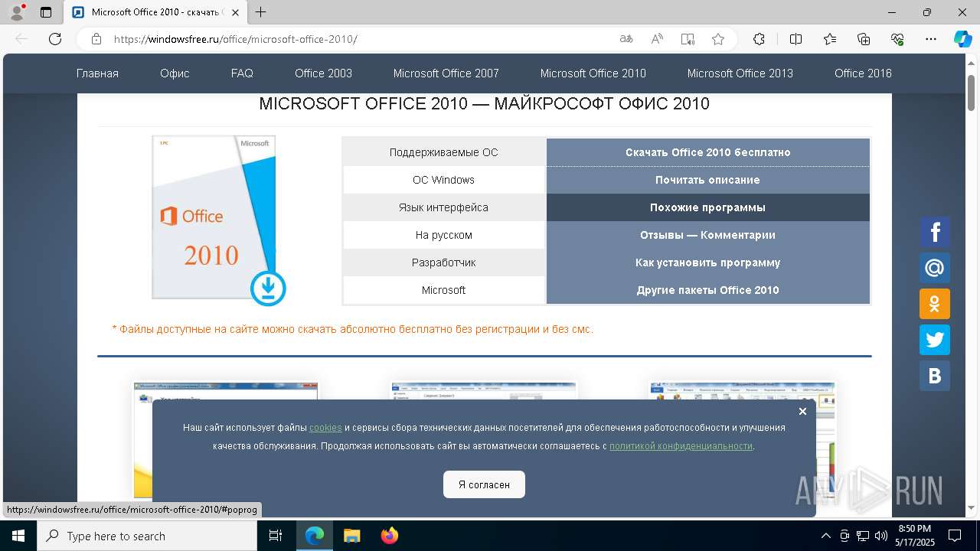This screenshot has width=980, height=551.
Task: Open Windows Start menu
Action: tap(18, 536)
